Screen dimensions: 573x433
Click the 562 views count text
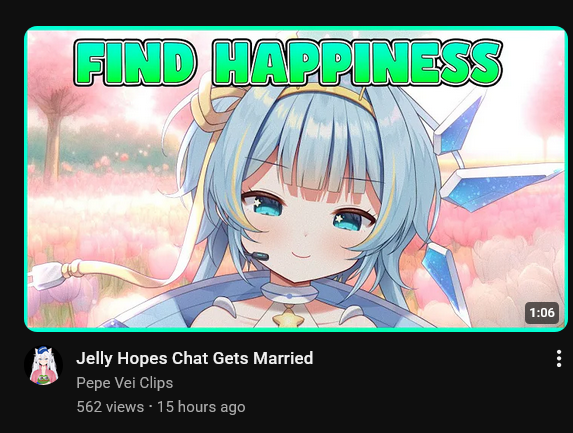pyautogui.click(x=110, y=407)
